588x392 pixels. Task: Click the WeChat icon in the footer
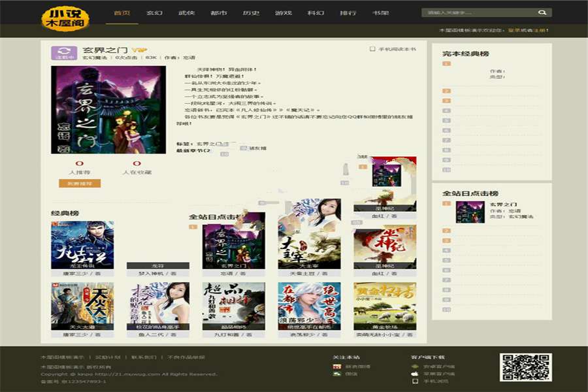[x=335, y=373]
